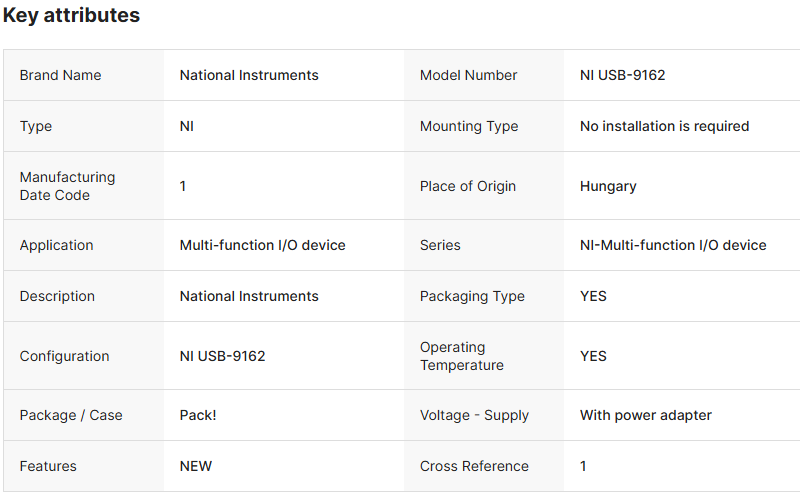
Task: Select the Packaging Type label
Action: click(x=472, y=296)
